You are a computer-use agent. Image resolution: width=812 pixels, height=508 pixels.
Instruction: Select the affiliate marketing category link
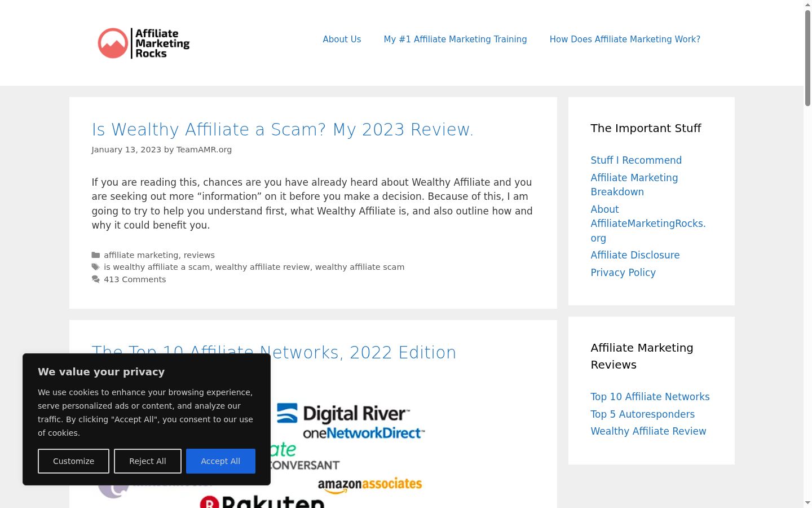tap(141, 255)
